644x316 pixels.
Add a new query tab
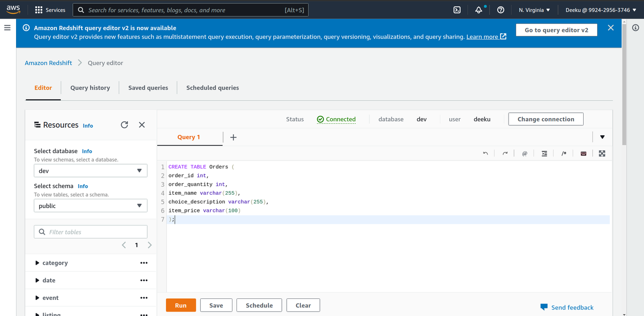233,137
